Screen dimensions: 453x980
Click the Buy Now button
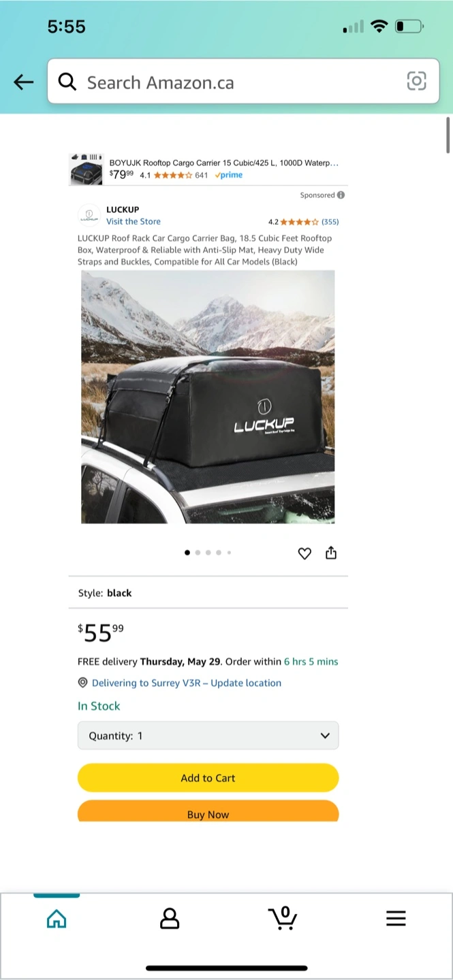208,812
